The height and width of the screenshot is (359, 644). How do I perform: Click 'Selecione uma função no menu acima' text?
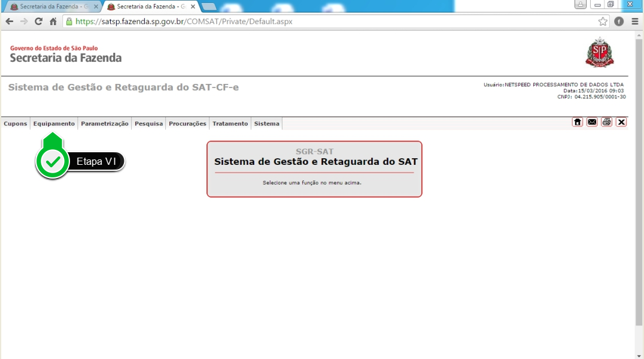pyautogui.click(x=312, y=183)
